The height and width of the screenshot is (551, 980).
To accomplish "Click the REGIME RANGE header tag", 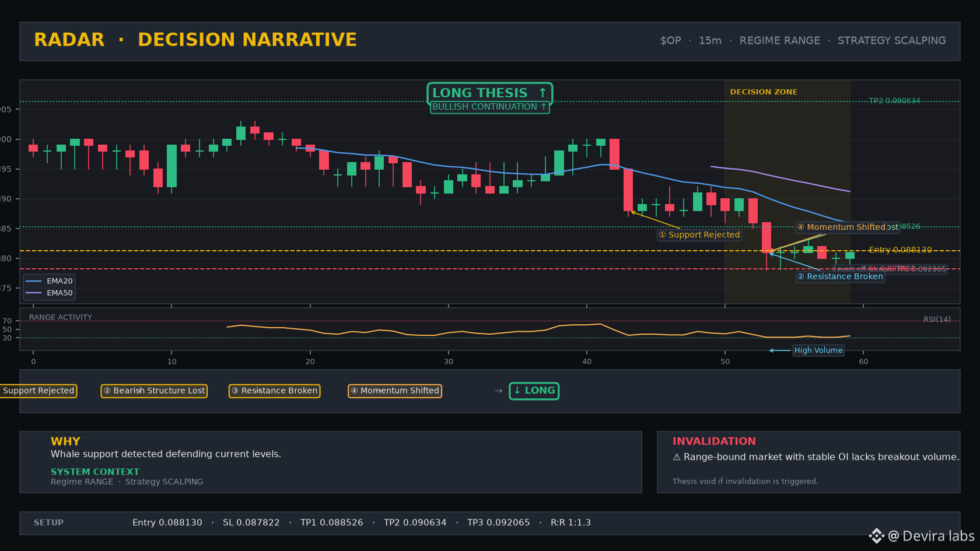I will point(780,40).
